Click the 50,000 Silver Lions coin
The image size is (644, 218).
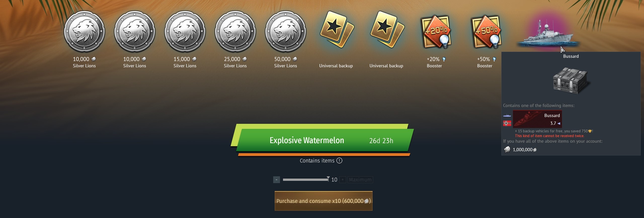286,31
